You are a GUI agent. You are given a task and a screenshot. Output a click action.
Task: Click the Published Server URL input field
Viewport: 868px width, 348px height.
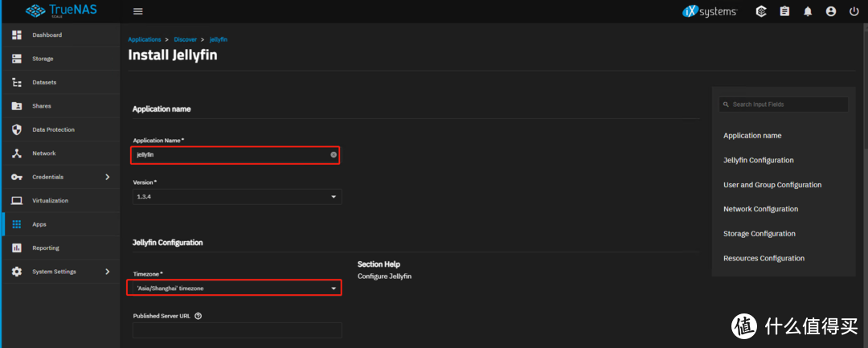(236, 330)
